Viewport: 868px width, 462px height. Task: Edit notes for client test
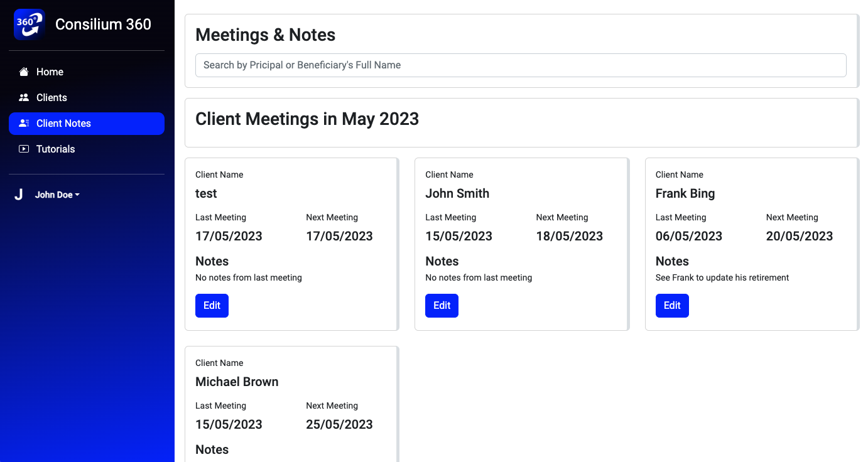212,306
